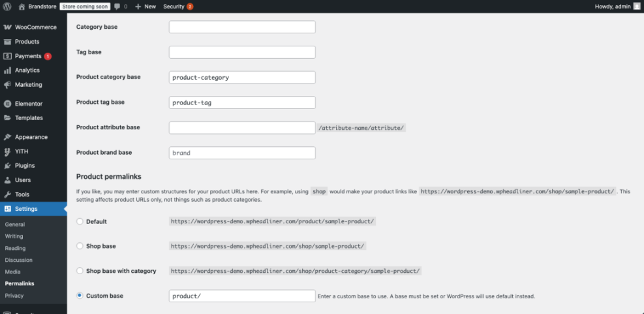Go to the Marketing menu label
644x314 pixels.
point(29,85)
